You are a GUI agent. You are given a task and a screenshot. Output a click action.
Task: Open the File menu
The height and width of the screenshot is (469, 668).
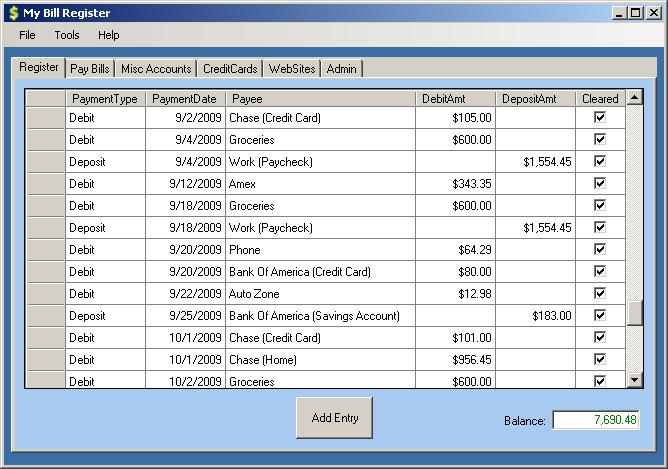(x=27, y=35)
